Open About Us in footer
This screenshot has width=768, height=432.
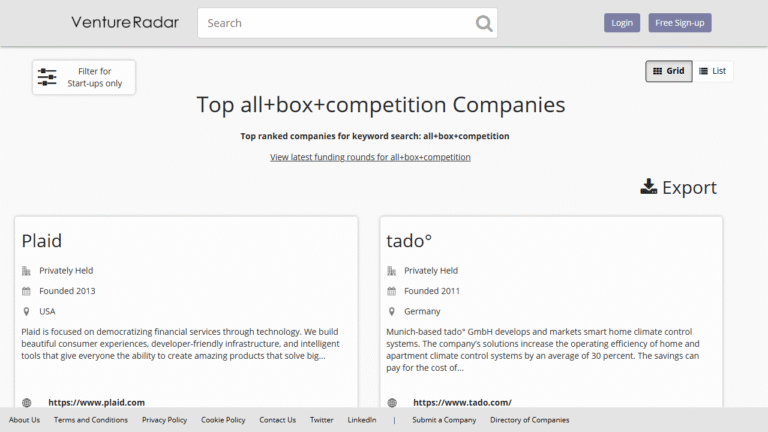[24, 420]
